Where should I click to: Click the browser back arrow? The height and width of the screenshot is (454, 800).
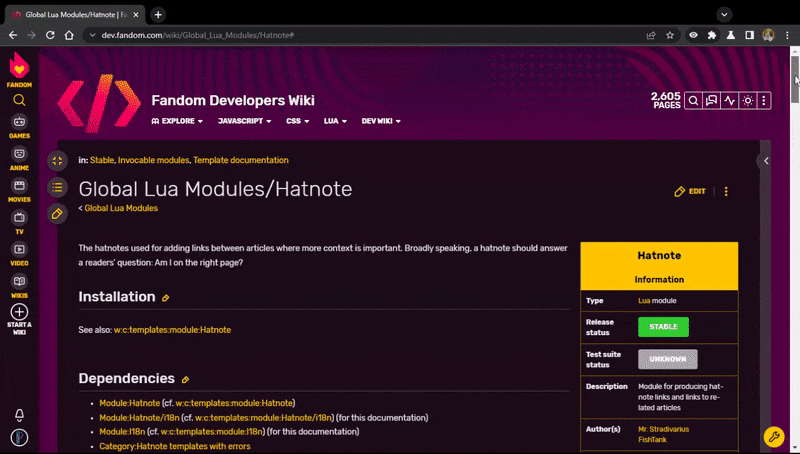13,35
